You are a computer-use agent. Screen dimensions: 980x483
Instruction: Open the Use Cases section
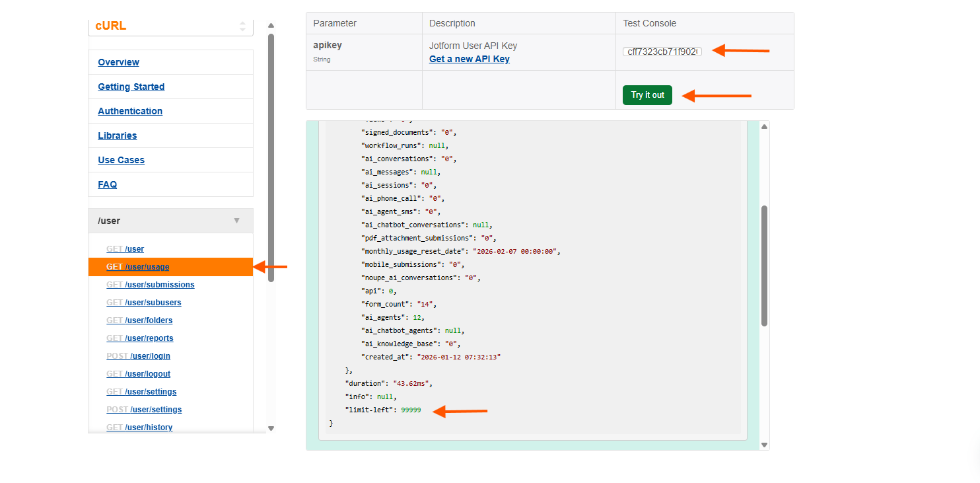[121, 160]
